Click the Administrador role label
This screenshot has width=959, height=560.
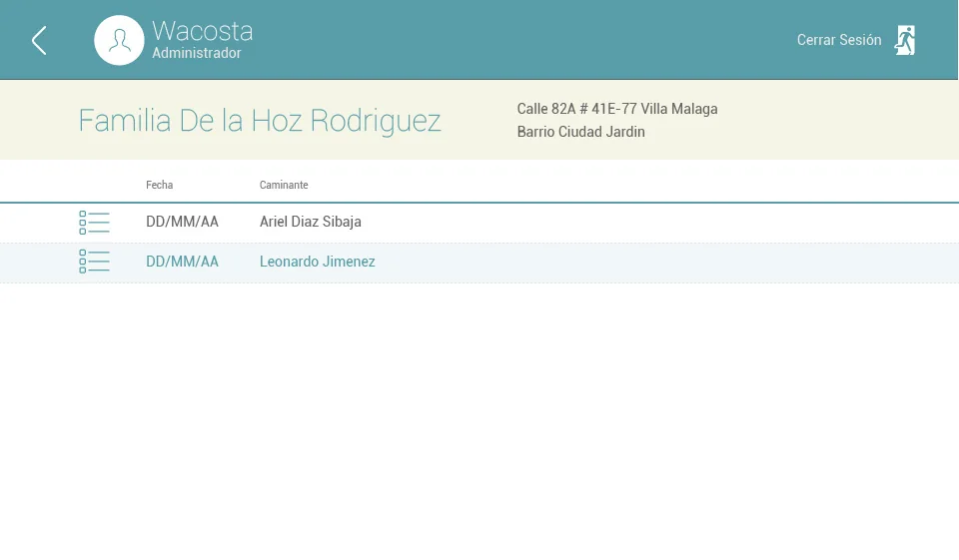[197, 53]
